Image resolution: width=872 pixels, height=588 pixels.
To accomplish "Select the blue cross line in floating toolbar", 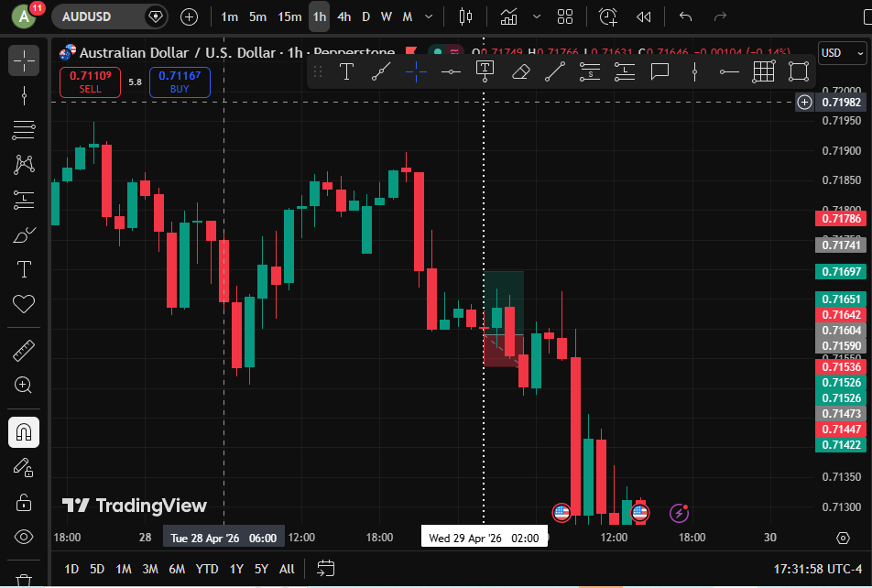I will 416,71.
